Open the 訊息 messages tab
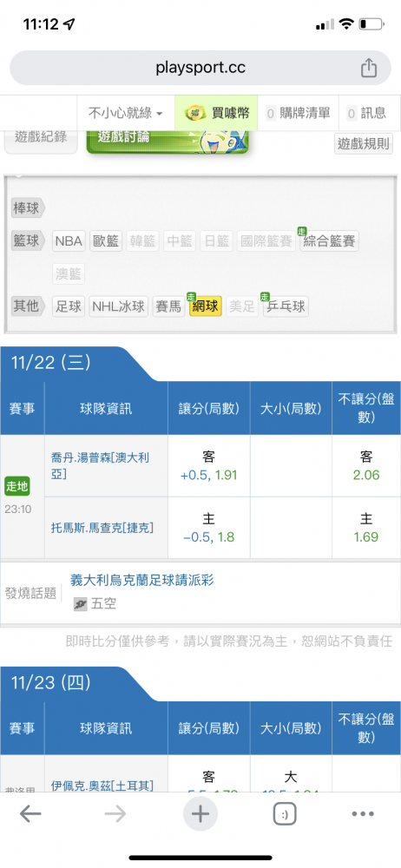 pyautogui.click(x=366, y=114)
